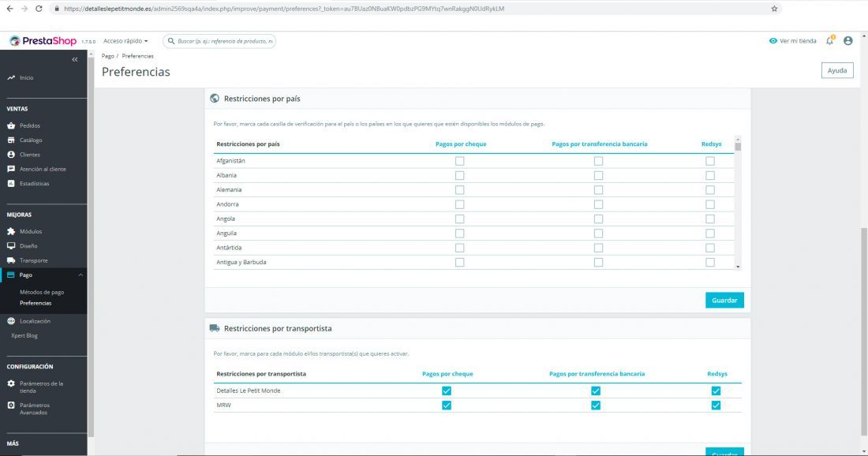Open the Transporte menu

point(34,260)
